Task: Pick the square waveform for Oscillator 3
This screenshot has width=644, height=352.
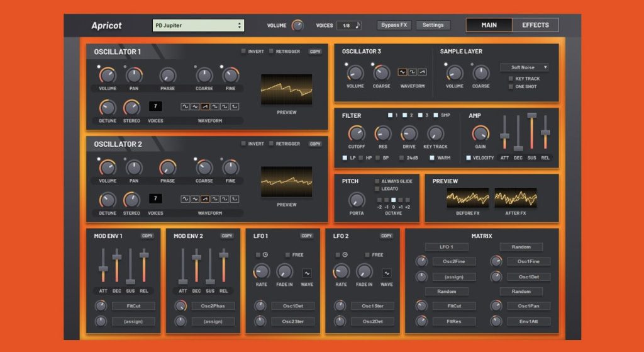Action: coord(413,72)
